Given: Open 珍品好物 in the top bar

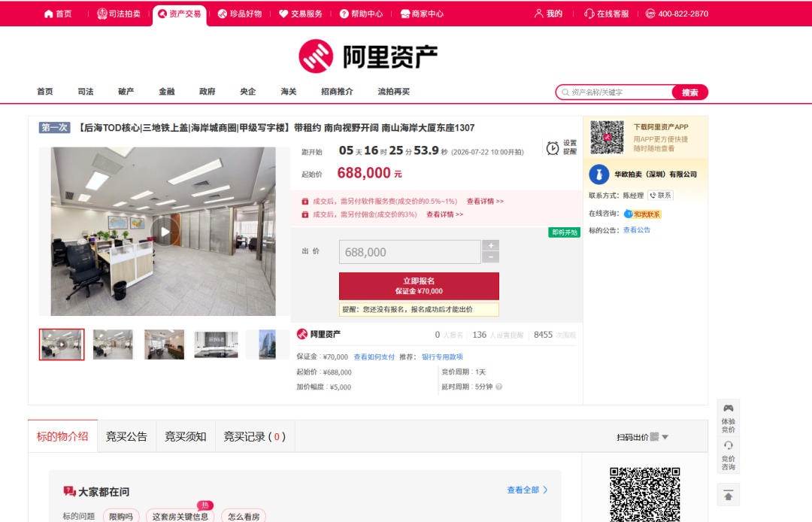Looking at the screenshot, I should pos(240,14).
